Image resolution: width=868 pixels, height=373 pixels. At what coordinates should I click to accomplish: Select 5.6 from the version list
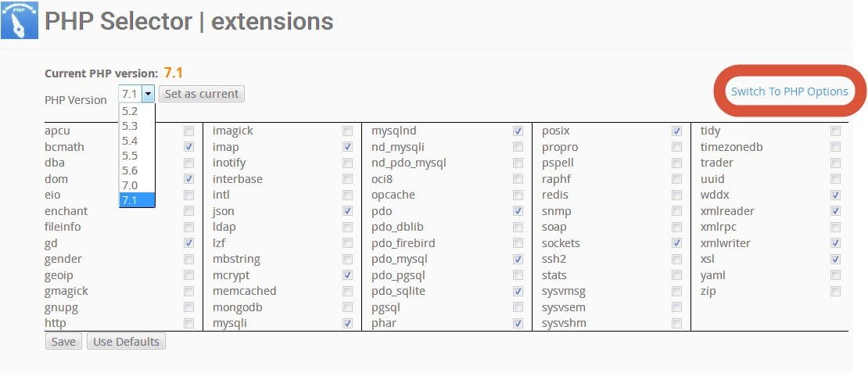(x=130, y=170)
